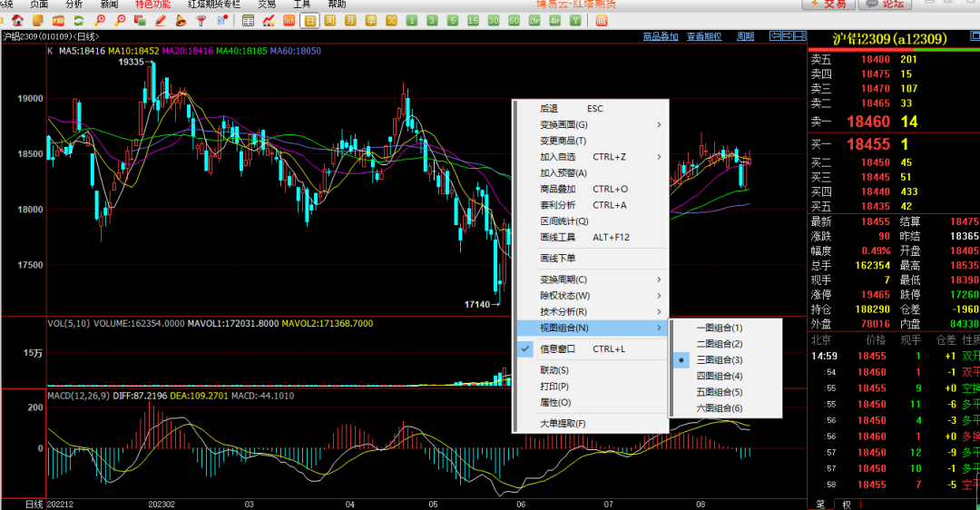Choose 画线工具 in context menu
This screenshot has width=980, height=510.
(591, 238)
